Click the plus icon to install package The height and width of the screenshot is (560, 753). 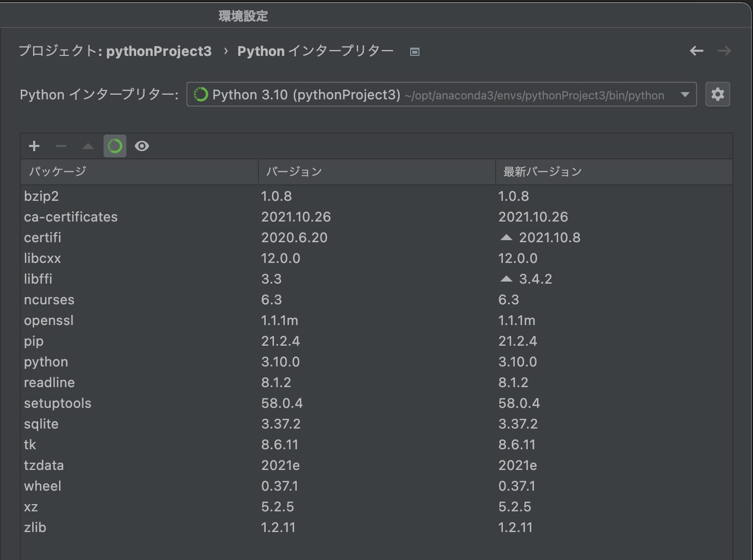click(34, 146)
